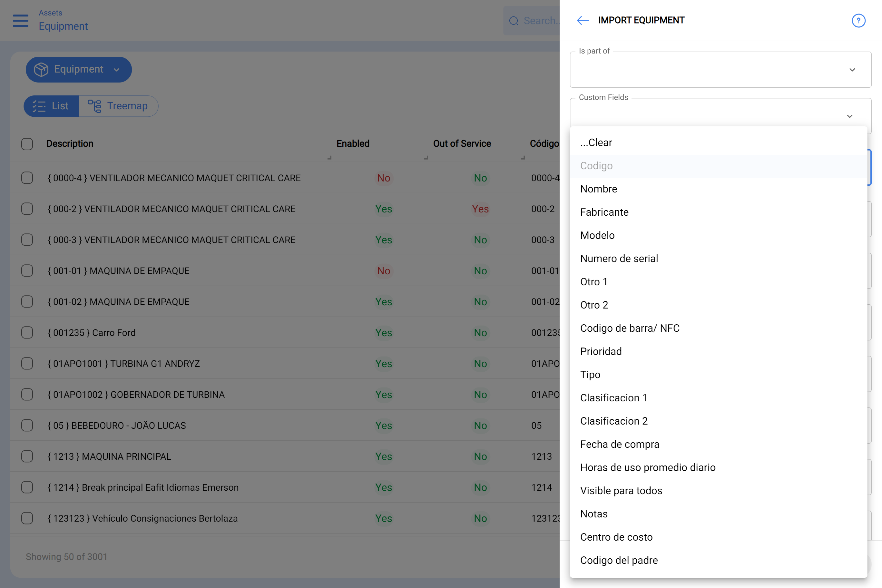Open the Equipment type dropdown chevron
Viewport: 882px width, 588px height.
(117, 70)
